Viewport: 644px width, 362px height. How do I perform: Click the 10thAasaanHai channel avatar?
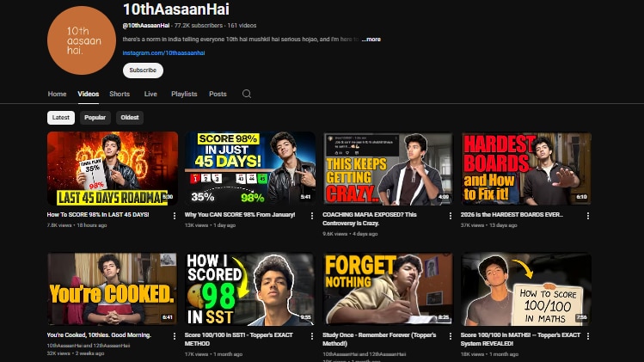(x=82, y=40)
